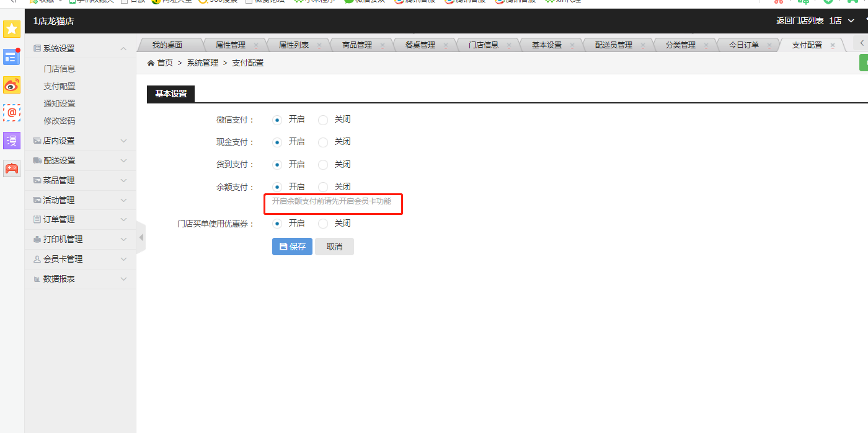Image resolution: width=868 pixels, height=433 pixels.
Task: Expand the 会员卡管理 menu section
Action: tap(80, 259)
